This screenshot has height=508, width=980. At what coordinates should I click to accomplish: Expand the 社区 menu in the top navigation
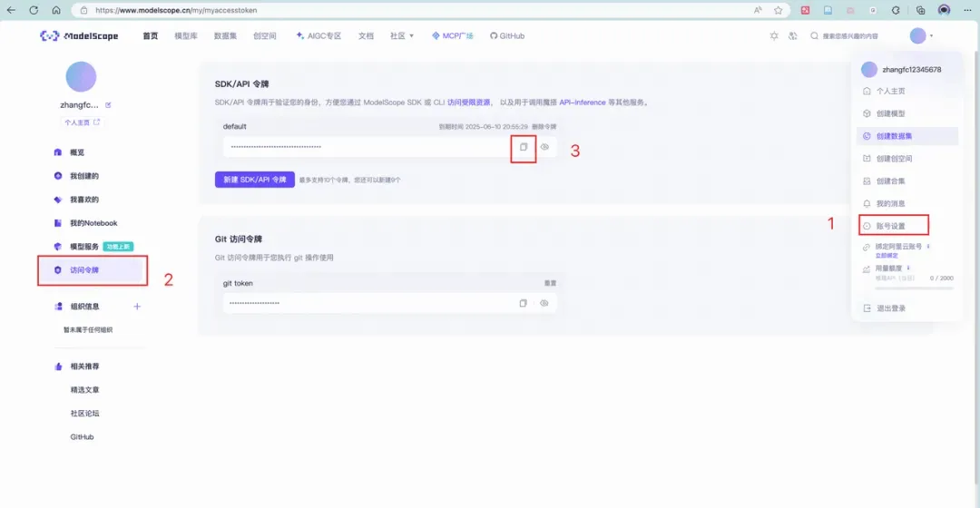[x=402, y=36]
